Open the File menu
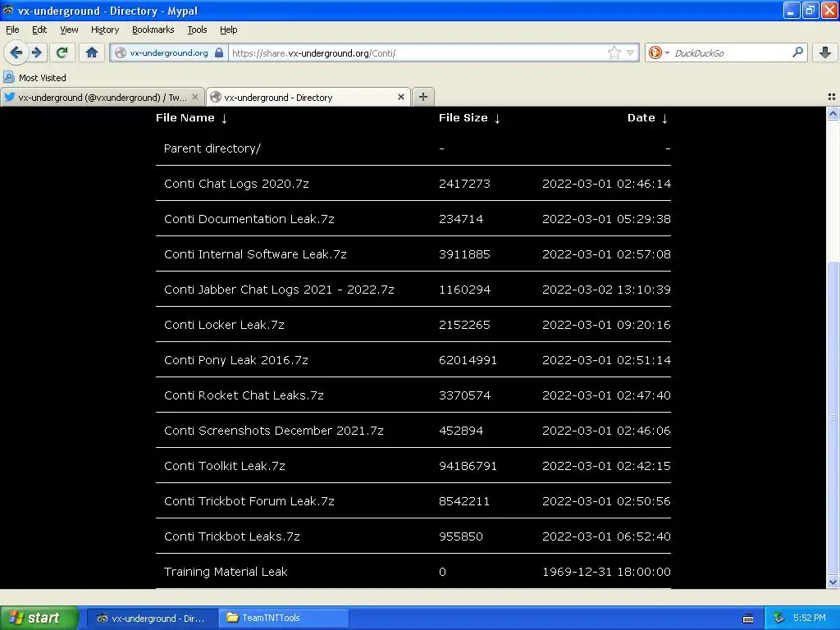 pos(12,30)
